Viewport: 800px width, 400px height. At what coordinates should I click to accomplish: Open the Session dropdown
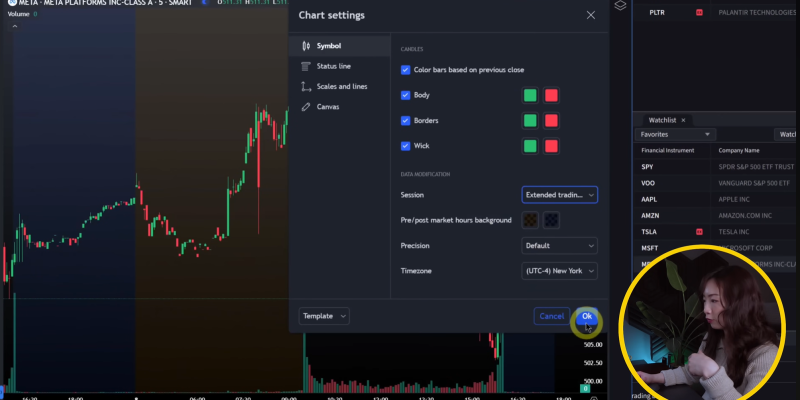[559, 195]
